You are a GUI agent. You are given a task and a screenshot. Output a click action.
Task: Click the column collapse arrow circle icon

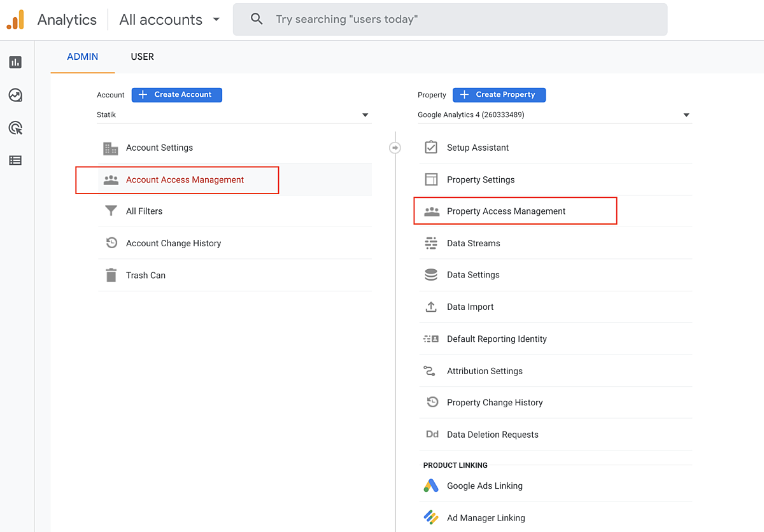[395, 148]
